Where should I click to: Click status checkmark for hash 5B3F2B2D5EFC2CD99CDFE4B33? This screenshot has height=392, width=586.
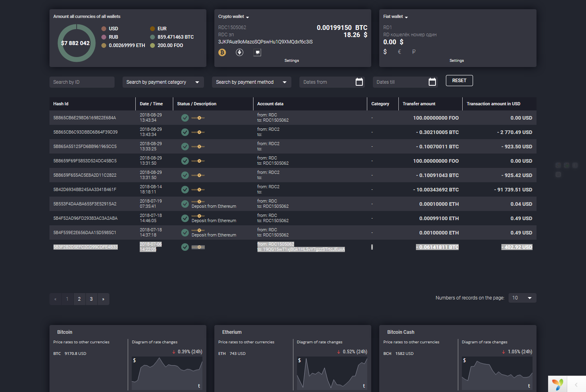[185, 247]
